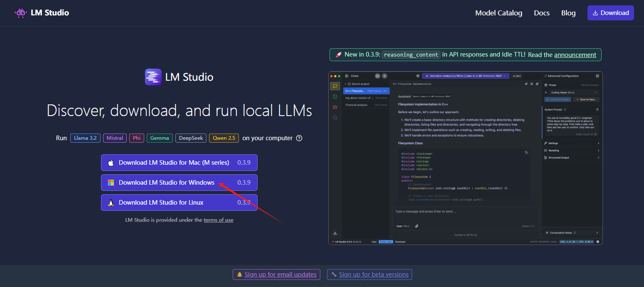
Task: Switch to Developer mode in the preview status bar
Action: click(x=401, y=242)
